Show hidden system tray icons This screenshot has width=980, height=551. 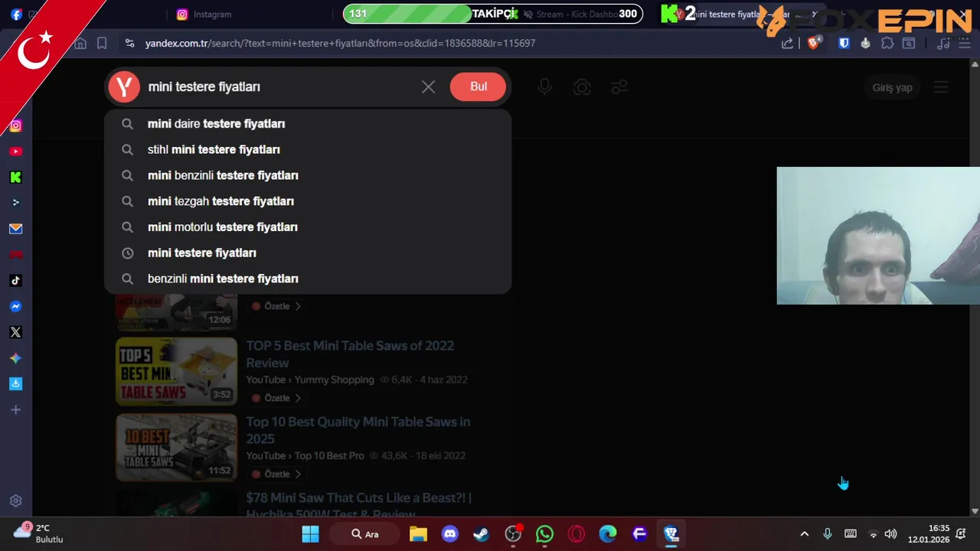(804, 534)
